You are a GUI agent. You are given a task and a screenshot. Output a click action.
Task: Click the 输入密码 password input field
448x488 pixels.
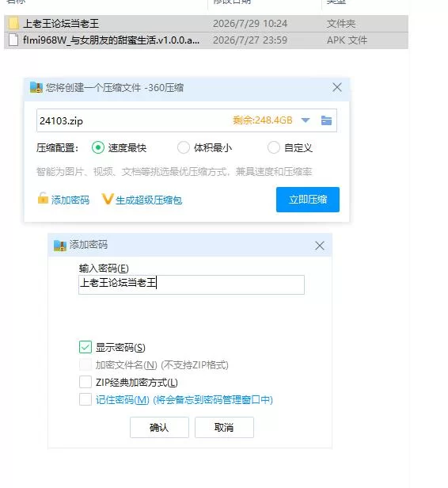tap(192, 284)
